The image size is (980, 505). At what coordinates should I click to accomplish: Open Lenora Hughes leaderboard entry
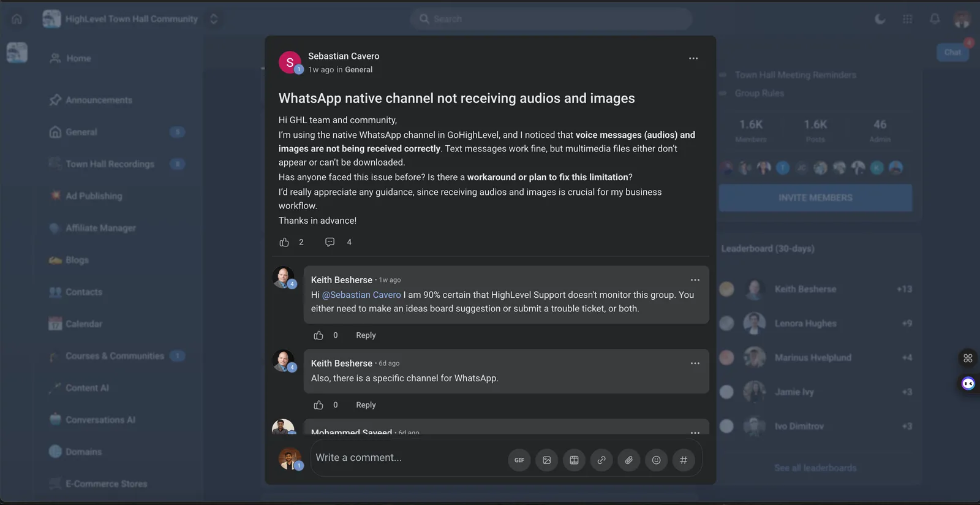(815, 324)
